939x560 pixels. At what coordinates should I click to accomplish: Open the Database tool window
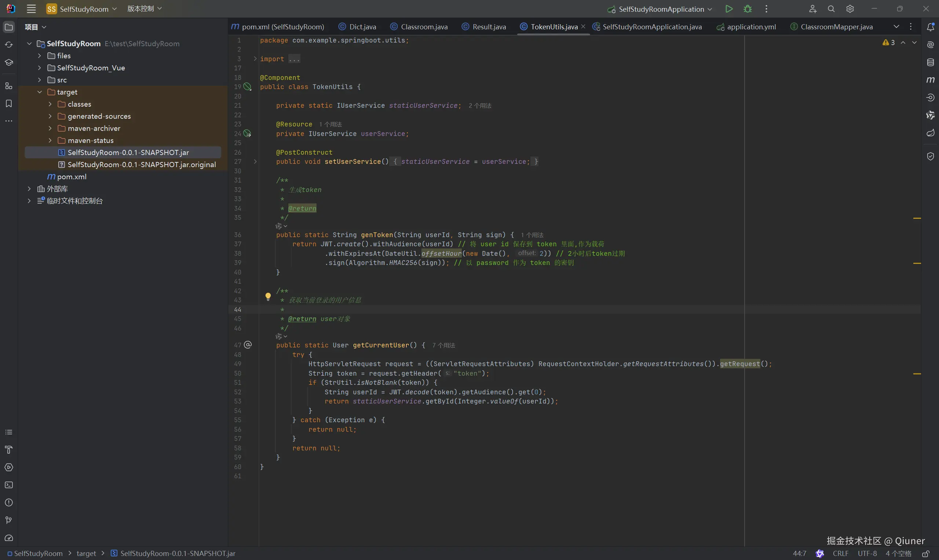click(x=930, y=62)
